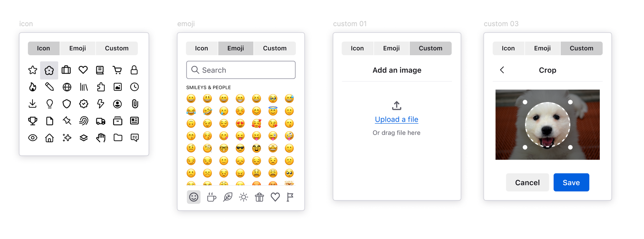Focus the emoji Search field
This screenshot has width=644, height=239.
pos(241,70)
